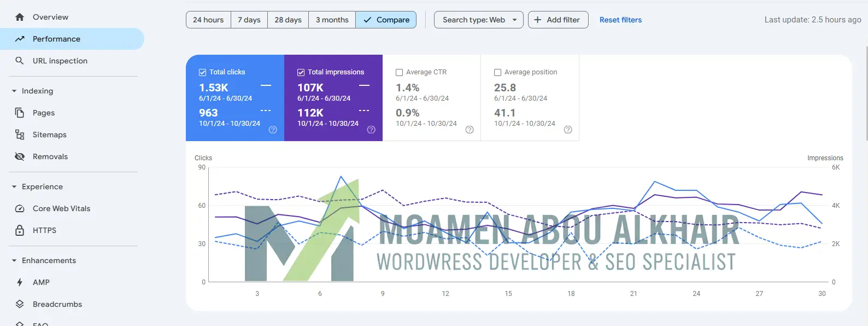Collapse the Experience section
The image size is (868, 326).
pyautogui.click(x=14, y=187)
